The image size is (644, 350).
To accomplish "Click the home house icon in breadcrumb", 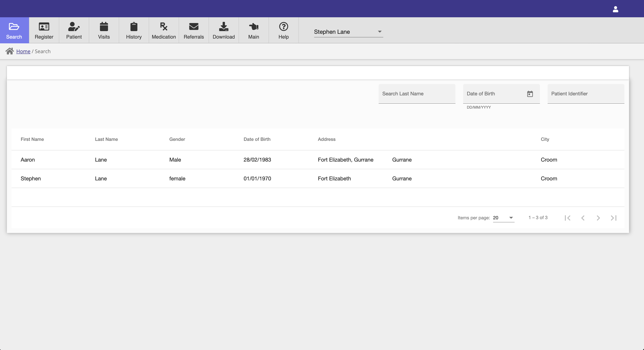I will click(x=10, y=51).
